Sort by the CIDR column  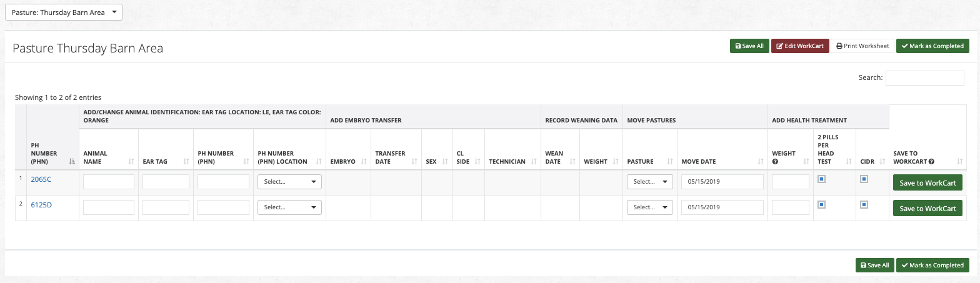click(881, 162)
